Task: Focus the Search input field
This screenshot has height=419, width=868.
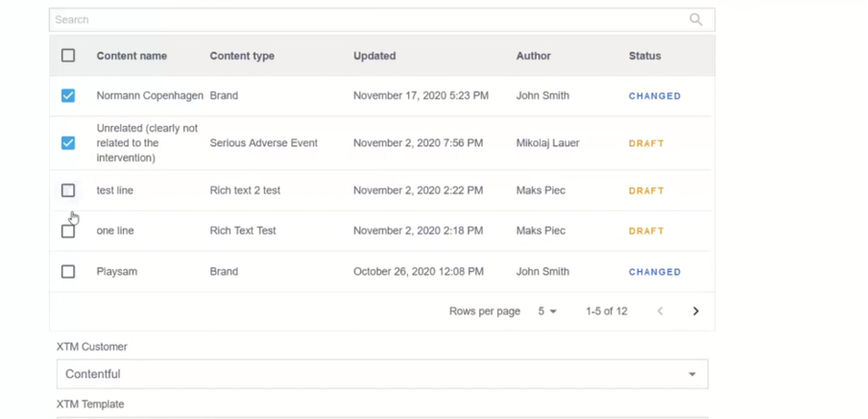Action: coord(365,19)
